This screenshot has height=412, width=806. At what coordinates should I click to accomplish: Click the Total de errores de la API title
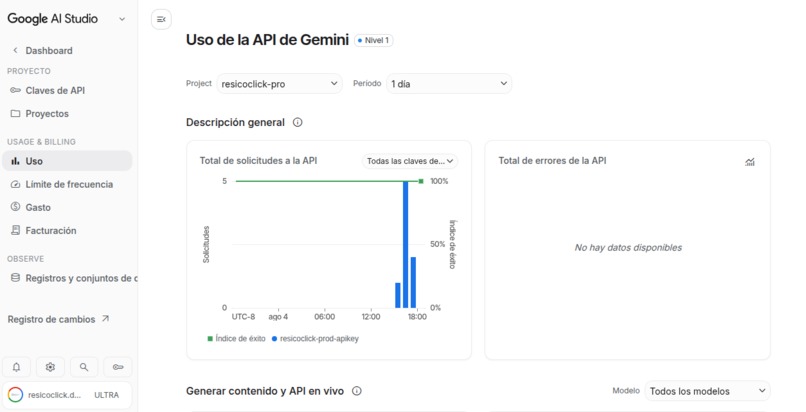553,161
